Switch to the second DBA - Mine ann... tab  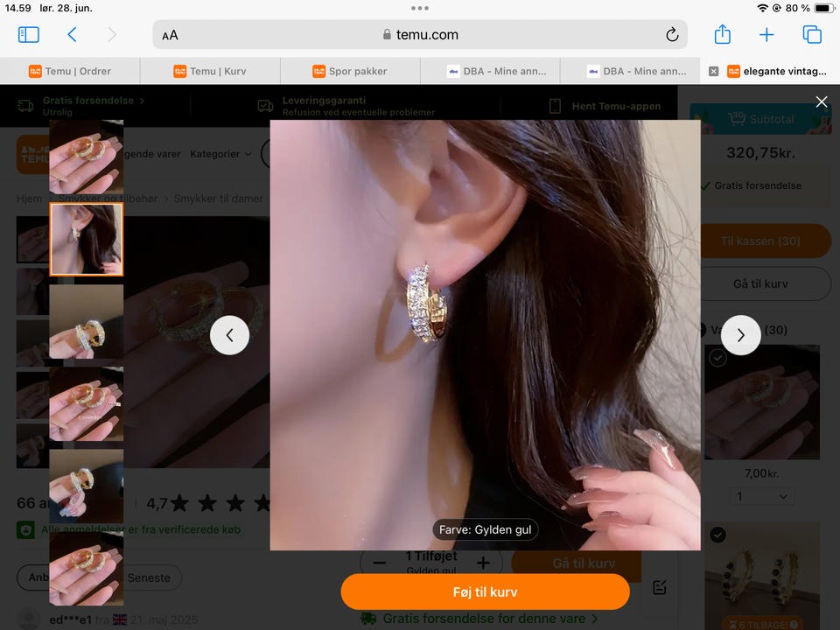tap(630, 71)
